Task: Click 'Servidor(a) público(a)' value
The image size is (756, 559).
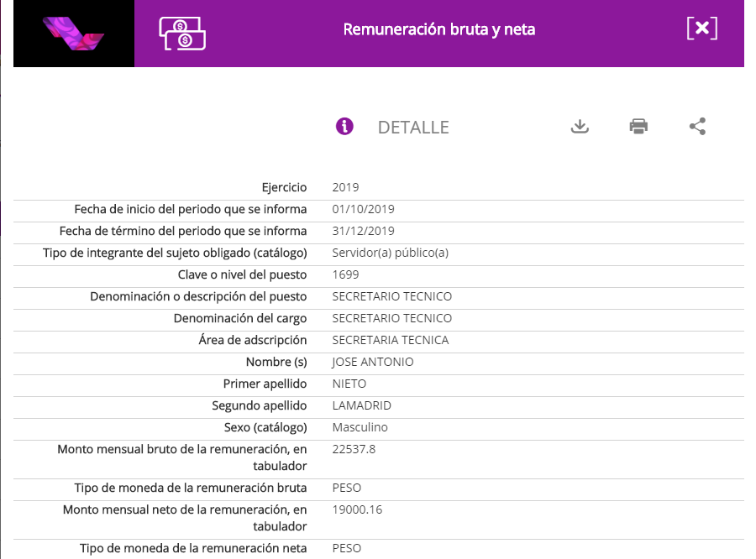Action: click(x=390, y=253)
